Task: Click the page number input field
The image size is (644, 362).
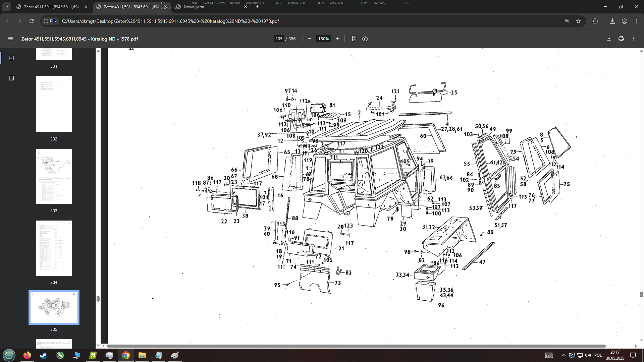Action: (279, 39)
